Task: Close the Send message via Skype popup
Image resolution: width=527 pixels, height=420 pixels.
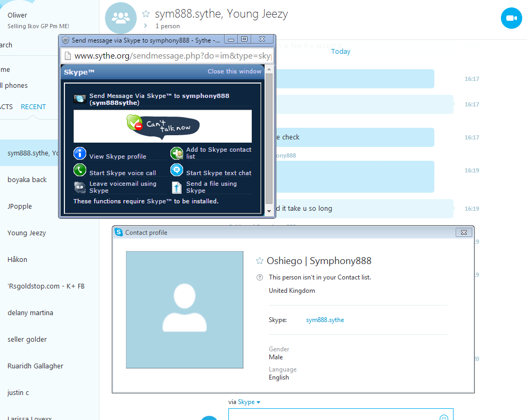Action: pos(262,39)
